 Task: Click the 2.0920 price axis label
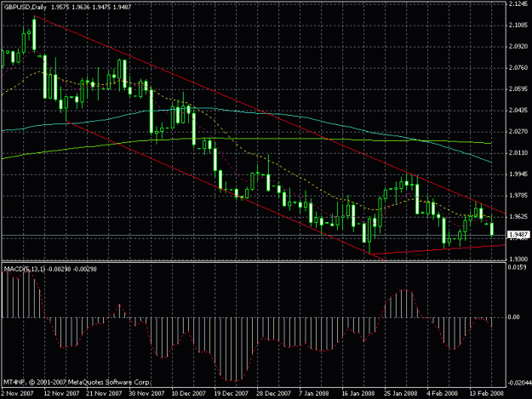(518, 47)
